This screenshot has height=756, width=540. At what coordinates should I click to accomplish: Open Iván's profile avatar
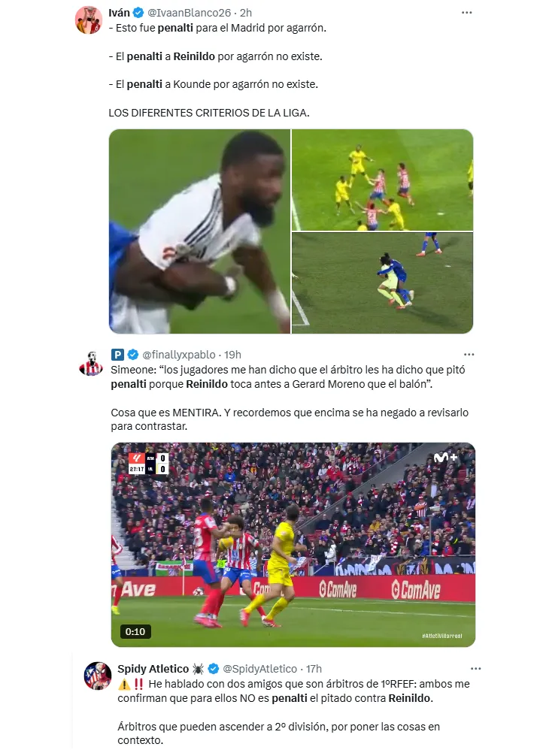[88, 20]
